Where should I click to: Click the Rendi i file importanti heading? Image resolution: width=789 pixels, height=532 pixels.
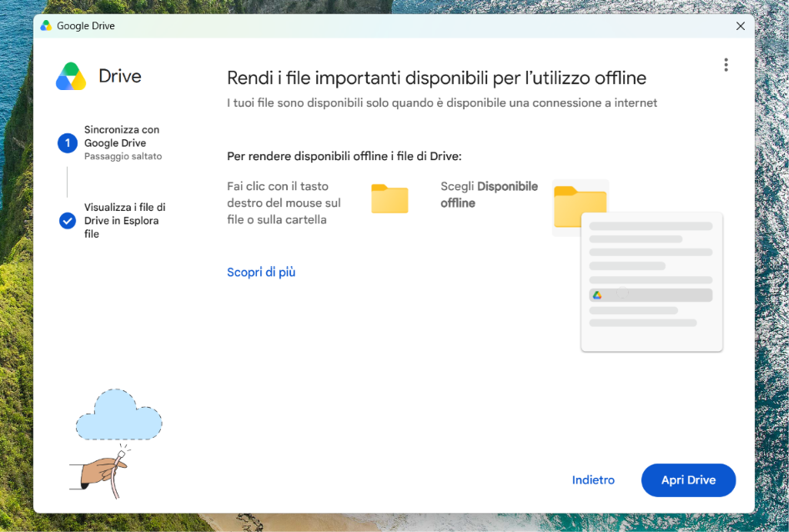tap(437, 78)
